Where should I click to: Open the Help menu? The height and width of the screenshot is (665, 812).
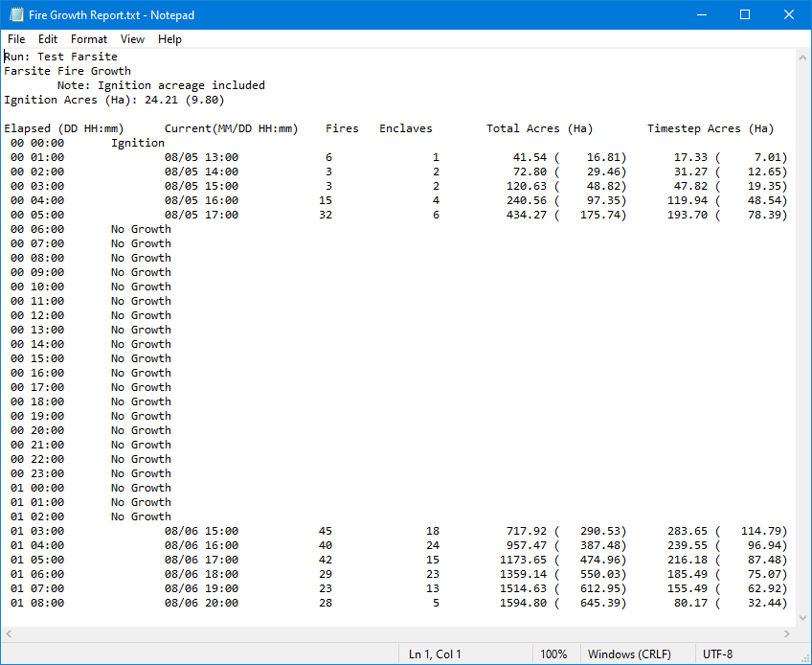pos(169,39)
